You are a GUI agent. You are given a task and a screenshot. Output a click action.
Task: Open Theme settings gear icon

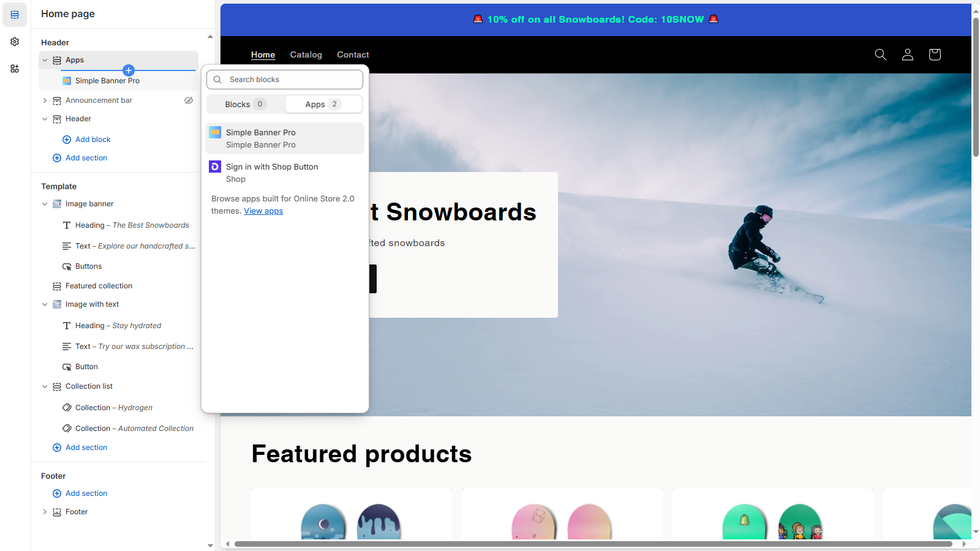15,42
